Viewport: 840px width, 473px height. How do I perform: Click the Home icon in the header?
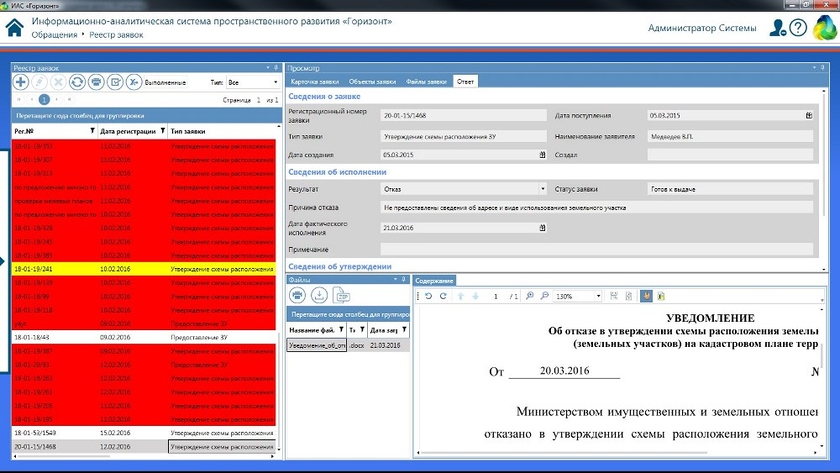[x=14, y=28]
